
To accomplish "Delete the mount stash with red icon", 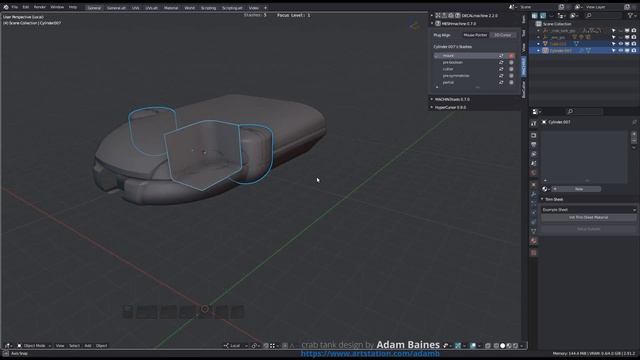I will click(511, 56).
